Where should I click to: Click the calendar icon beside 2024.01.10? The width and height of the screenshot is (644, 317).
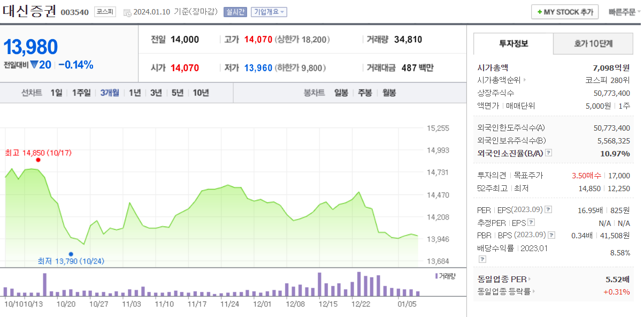127,12
